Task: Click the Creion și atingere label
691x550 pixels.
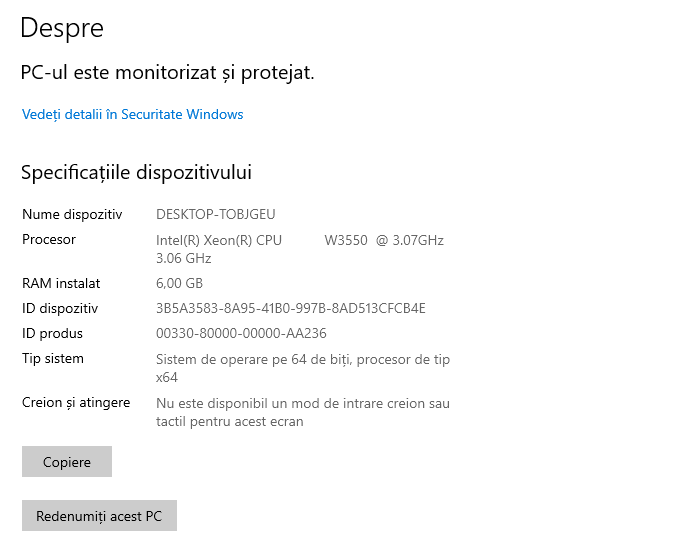Action: pyautogui.click(x=76, y=402)
